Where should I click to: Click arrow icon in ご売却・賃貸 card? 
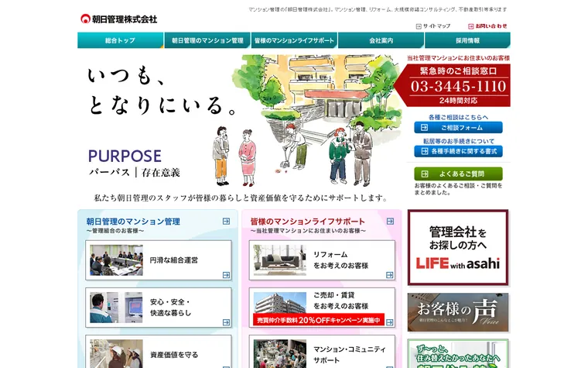[390, 322]
